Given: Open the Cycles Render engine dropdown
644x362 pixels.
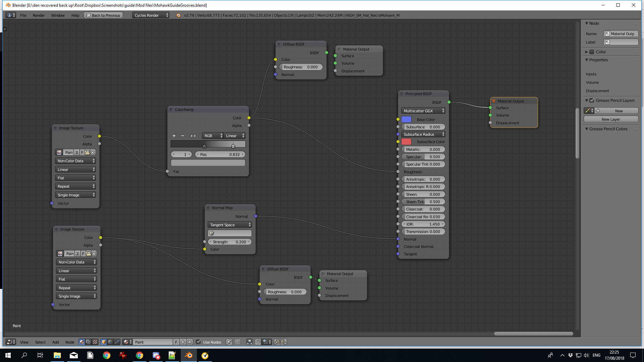Looking at the screenshot, I should click(x=151, y=15).
